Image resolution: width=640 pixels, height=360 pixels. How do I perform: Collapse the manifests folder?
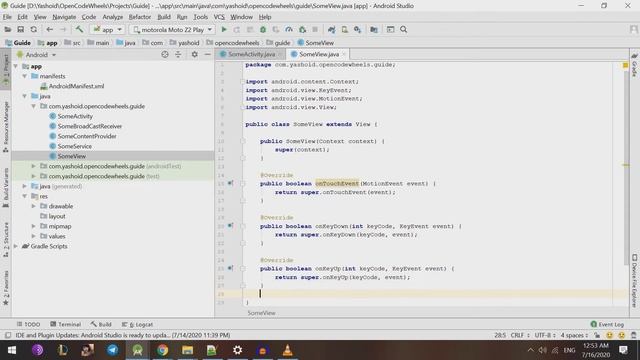coord(24,76)
